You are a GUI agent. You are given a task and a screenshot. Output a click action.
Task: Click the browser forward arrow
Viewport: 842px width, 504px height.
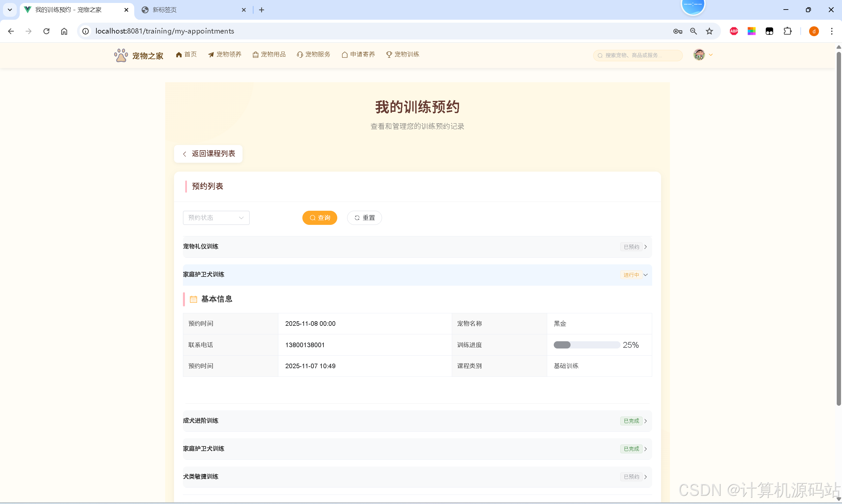tap(29, 31)
